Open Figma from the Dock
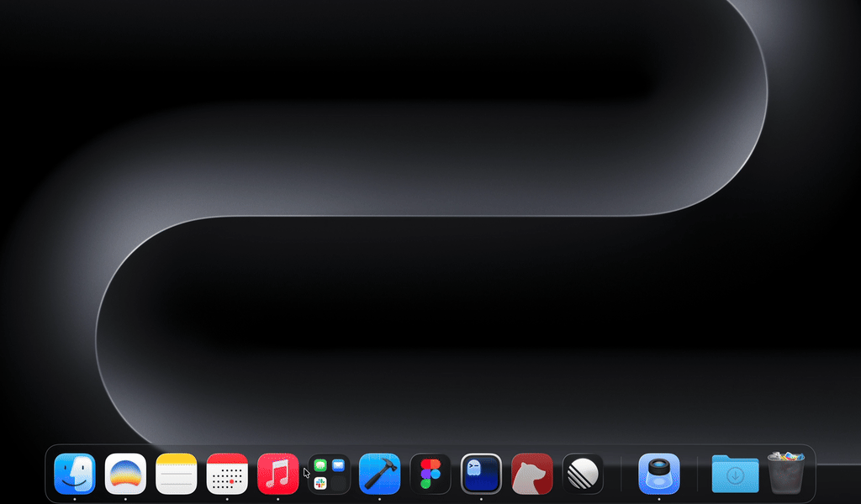Screen dimensions: 861x504 point(430,474)
